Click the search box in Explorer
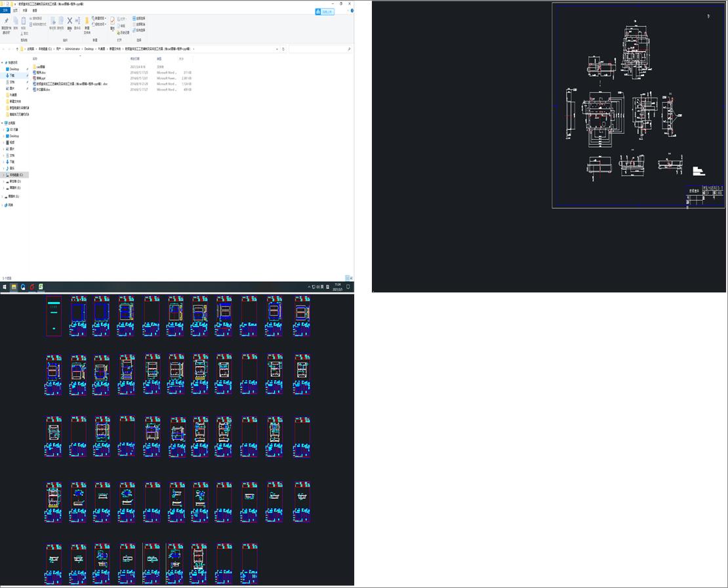 click(318, 49)
